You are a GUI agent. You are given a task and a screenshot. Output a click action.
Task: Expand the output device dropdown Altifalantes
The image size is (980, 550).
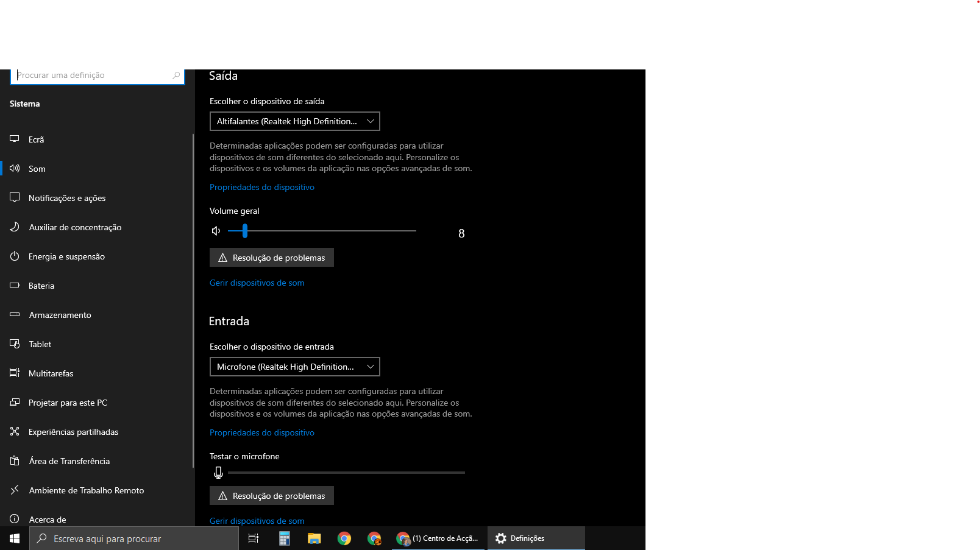tap(294, 121)
